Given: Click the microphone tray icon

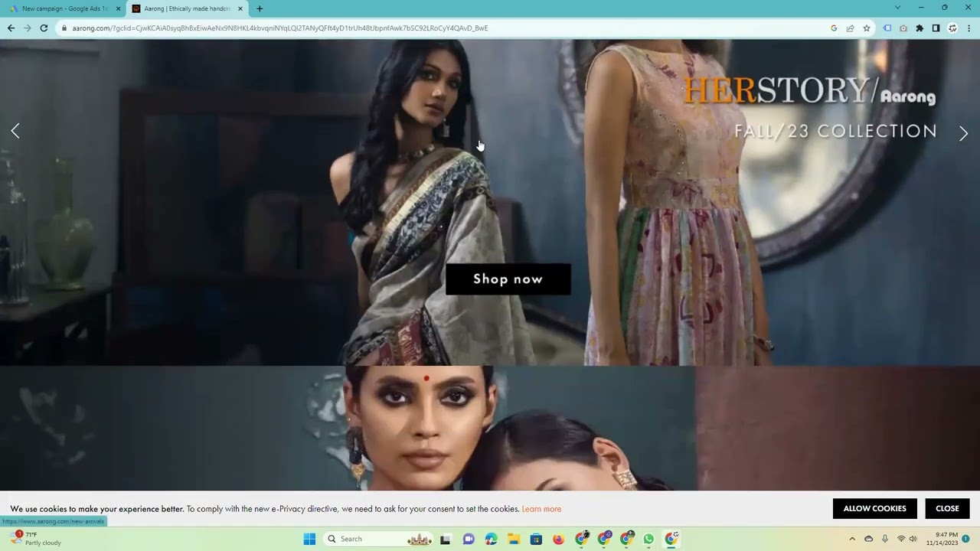Looking at the screenshot, I should (x=885, y=539).
